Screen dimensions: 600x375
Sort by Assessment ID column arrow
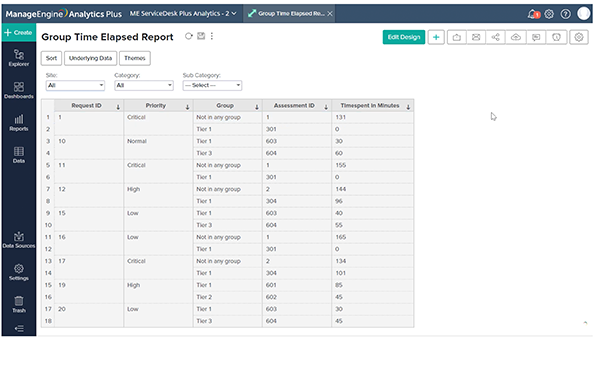pos(326,107)
